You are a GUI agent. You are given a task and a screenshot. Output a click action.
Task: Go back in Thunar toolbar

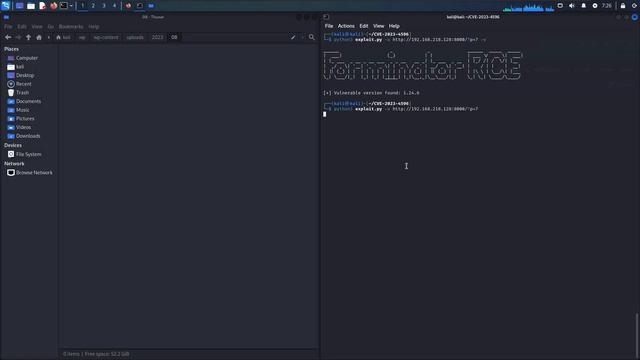coord(8,37)
